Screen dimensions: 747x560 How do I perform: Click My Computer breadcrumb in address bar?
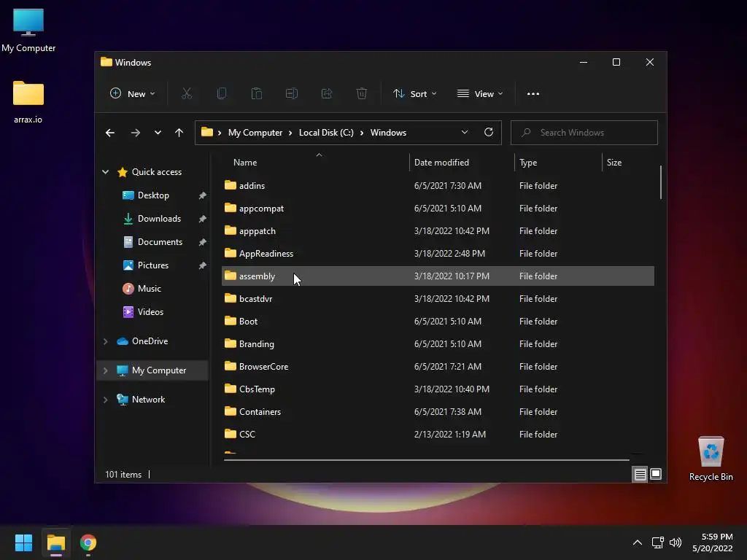pos(255,133)
